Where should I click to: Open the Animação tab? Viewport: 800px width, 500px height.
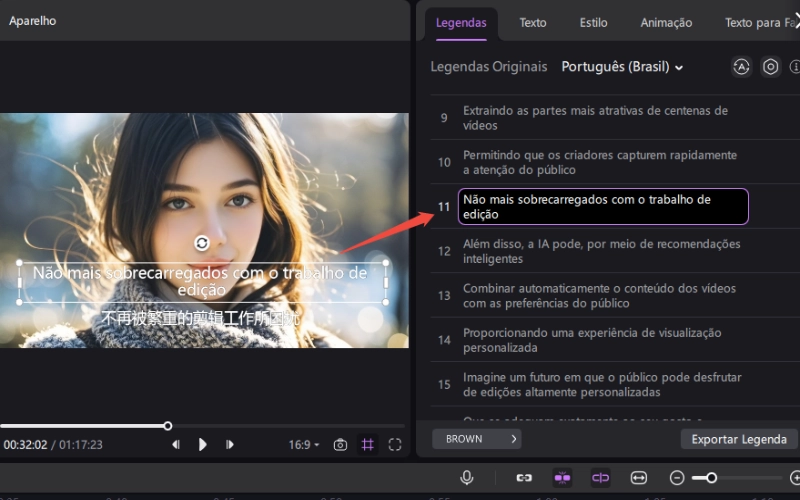point(666,22)
